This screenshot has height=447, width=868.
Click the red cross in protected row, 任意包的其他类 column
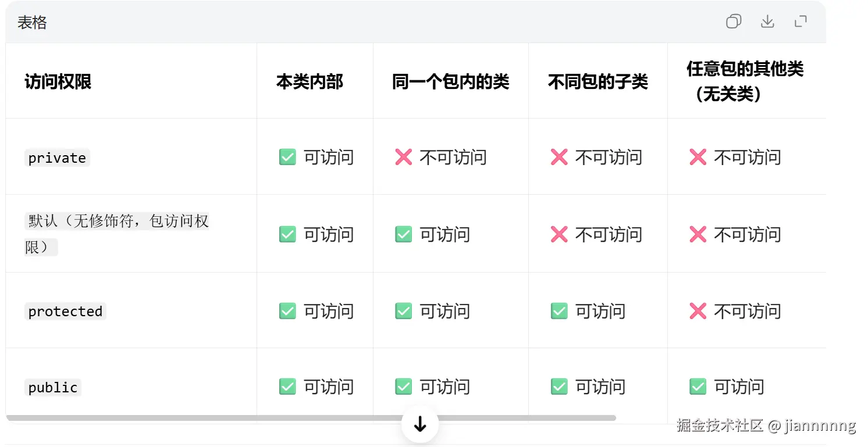click(697, 311)
